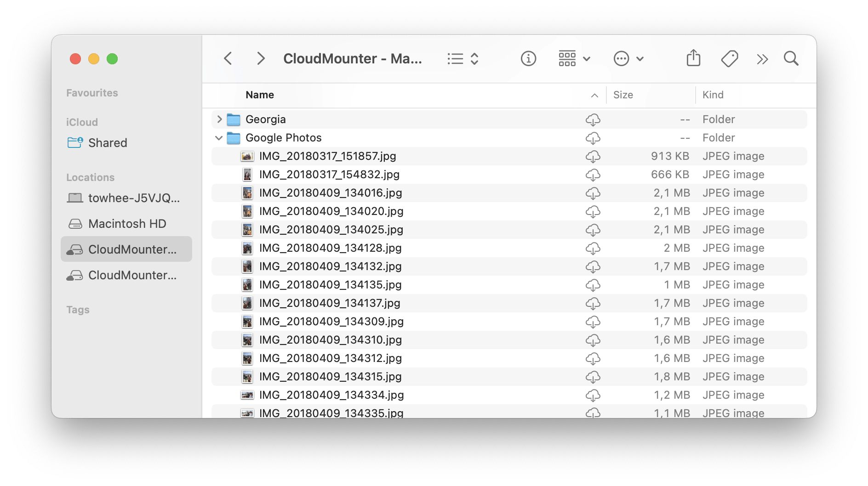
Task: Click the thumbnail of IMG_20180409_134309.jpg
Action: (247, 322)
